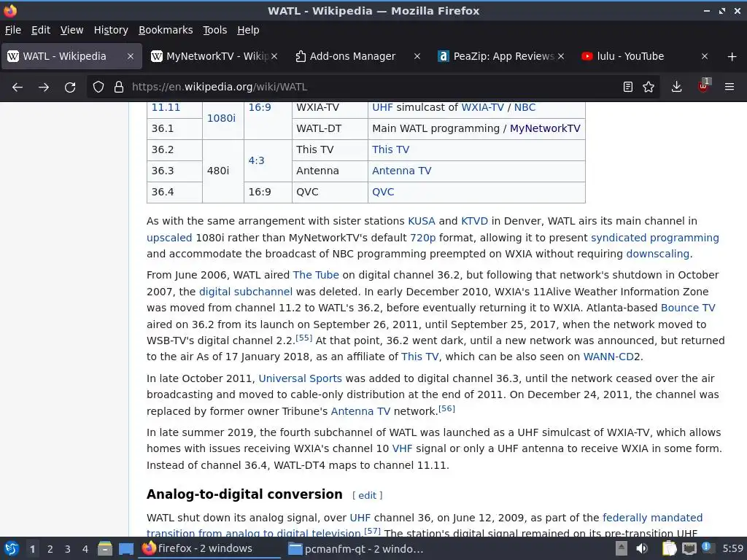Bookmark this page with the star
The width and height of the screenshot is (747, 560).
[649, 87]
